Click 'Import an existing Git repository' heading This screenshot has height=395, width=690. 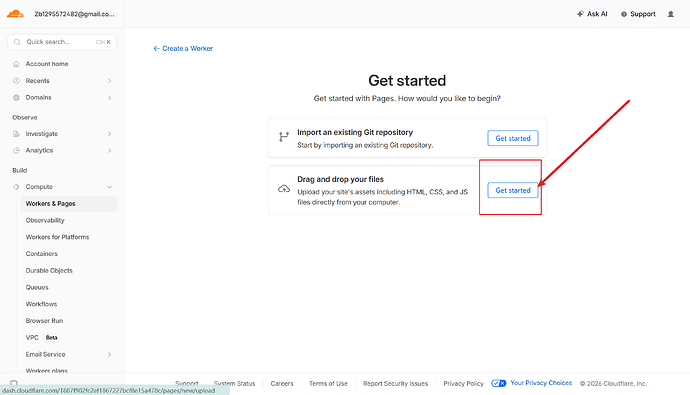click(x=355, y=132)
